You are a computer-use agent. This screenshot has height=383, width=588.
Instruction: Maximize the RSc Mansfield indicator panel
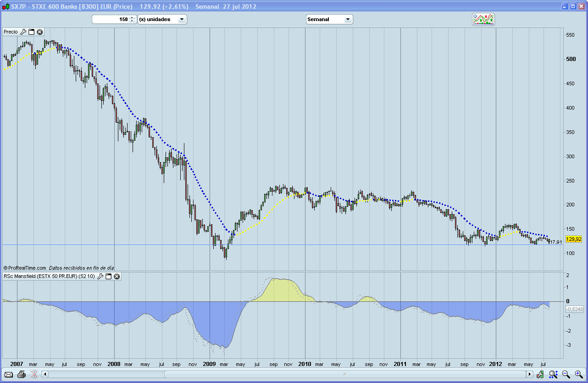[x=109, y=276]
